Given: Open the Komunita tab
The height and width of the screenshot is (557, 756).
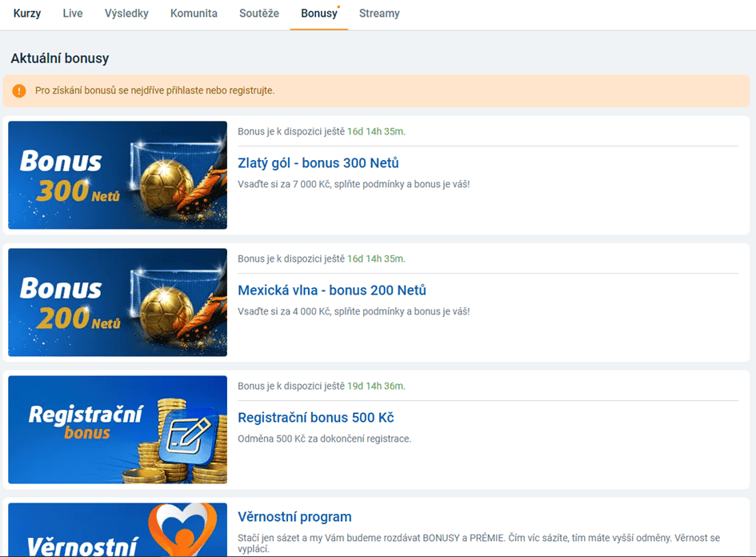Looking at the screenshot, I should [194, 14].
